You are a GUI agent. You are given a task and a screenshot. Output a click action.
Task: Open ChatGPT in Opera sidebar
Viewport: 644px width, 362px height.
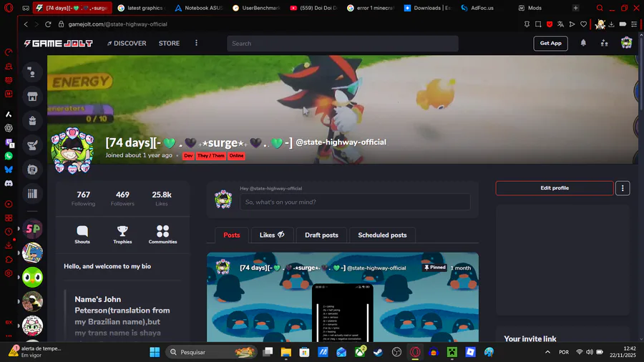pos(9,128)
